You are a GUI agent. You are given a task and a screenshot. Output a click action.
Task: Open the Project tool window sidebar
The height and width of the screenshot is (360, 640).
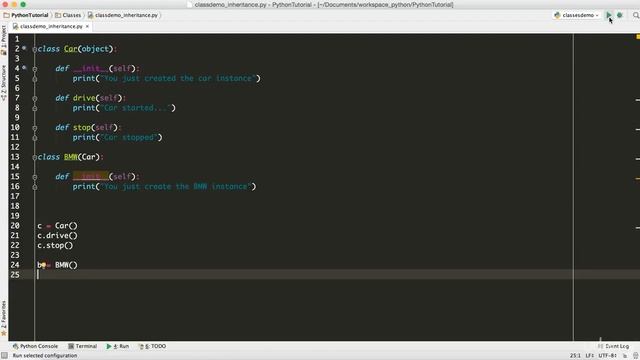pos(4,39)
